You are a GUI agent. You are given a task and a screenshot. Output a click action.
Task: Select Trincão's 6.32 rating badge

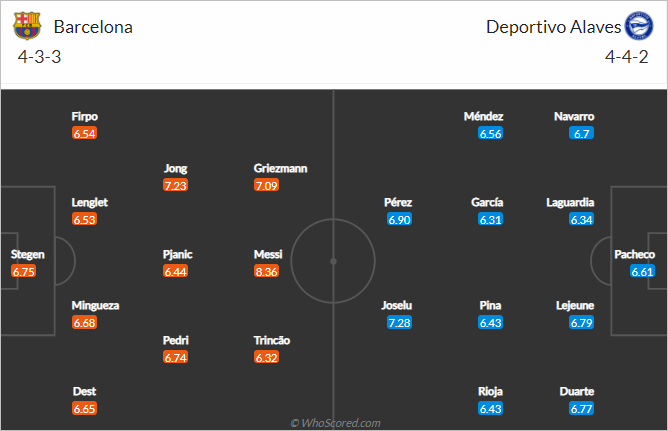pyautogui.click(x=267, y=357)
